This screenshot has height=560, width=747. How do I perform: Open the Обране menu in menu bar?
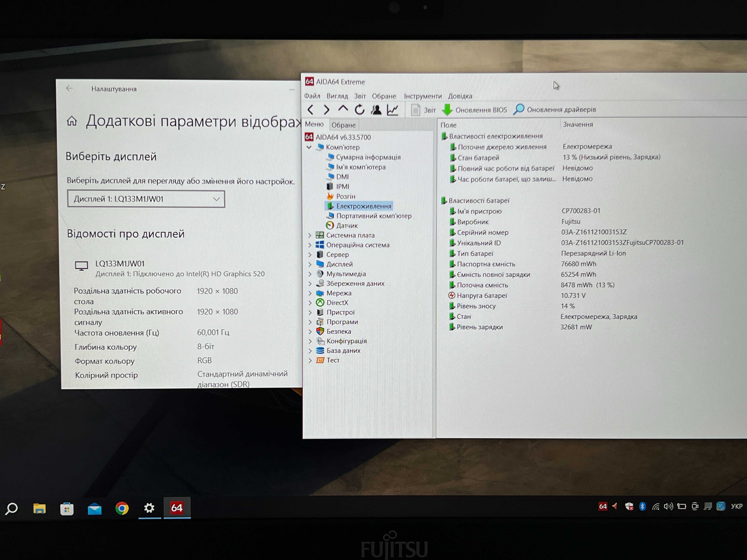384,96
